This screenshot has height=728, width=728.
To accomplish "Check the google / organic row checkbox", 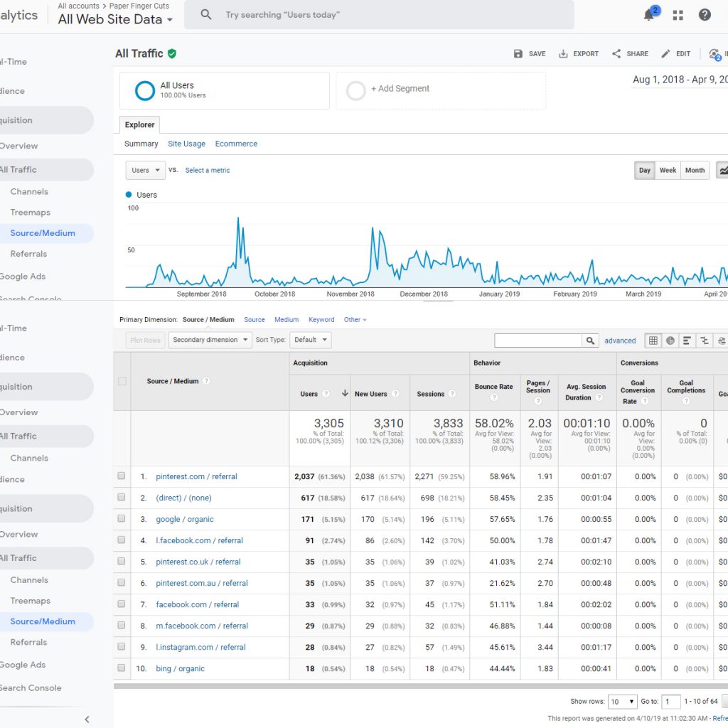I will click(121, 518).
